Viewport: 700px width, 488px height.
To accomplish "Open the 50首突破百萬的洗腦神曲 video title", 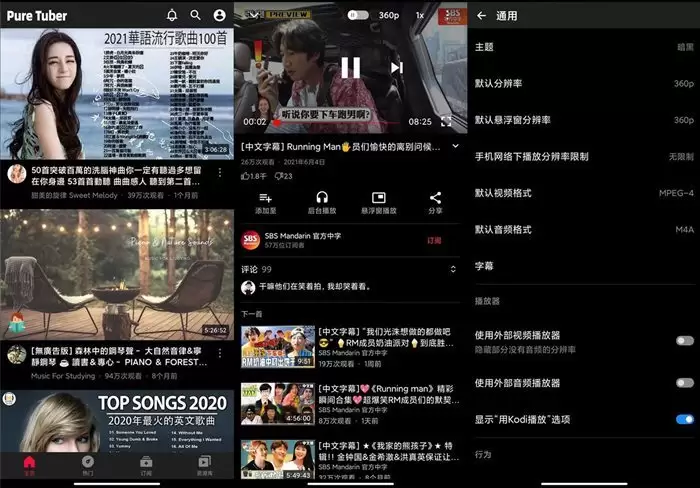I will click(x=117, y=176).
